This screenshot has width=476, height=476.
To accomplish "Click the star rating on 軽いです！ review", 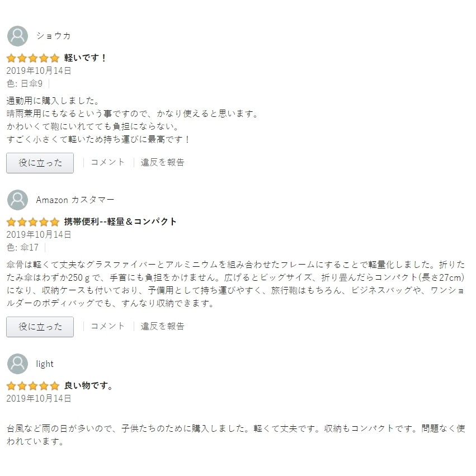I will (32, 58).
